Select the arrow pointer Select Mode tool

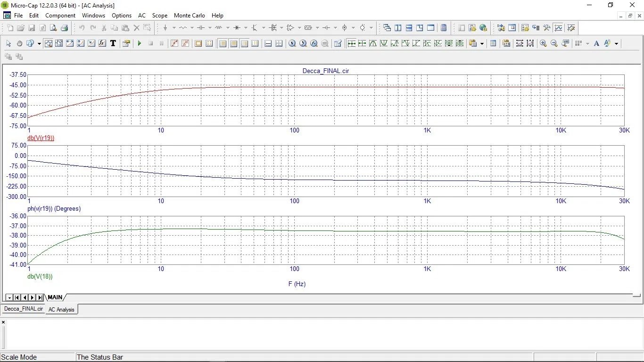tap(8, 43)
